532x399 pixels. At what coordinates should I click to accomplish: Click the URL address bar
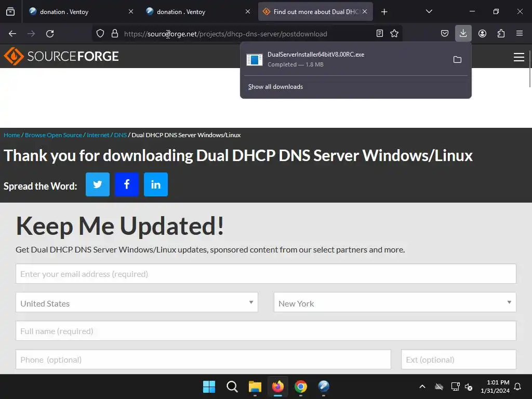[247, 34]
